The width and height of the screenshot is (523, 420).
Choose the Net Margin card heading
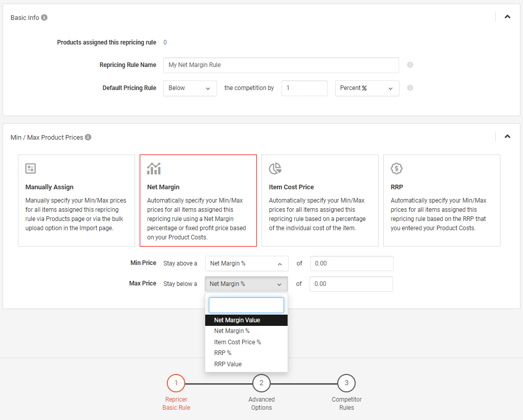coord(163,187)
